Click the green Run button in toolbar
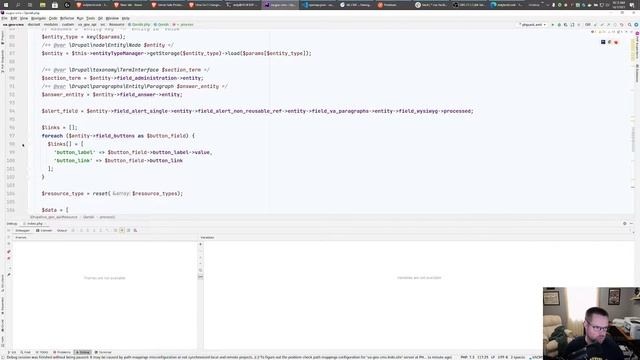 click(553, 24)
